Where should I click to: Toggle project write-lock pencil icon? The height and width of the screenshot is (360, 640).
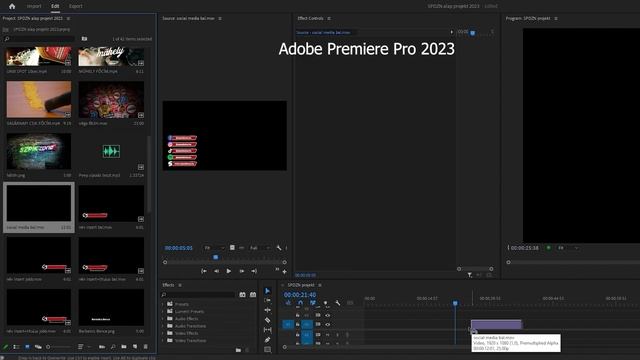click(x=6, y=347)
